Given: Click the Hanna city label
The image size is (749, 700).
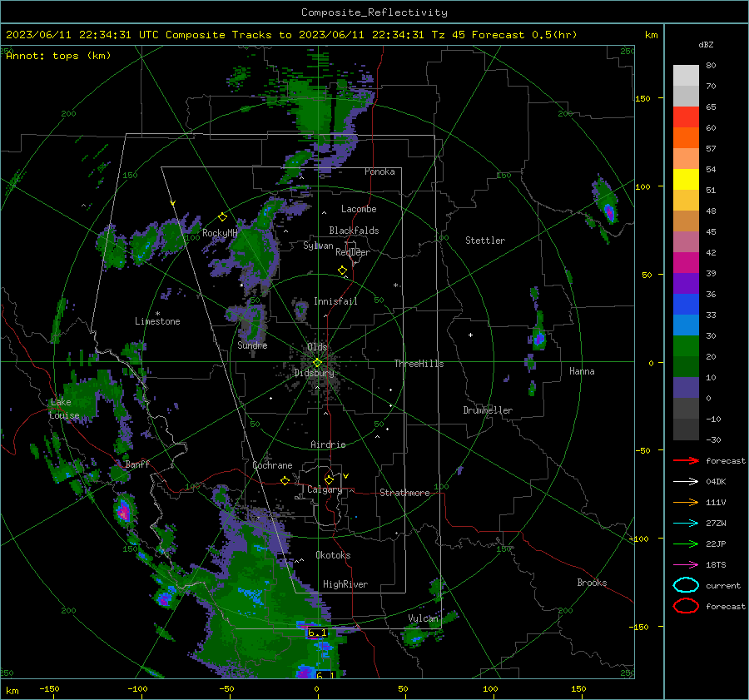Looking at the screenshot, I should (582, 371).
